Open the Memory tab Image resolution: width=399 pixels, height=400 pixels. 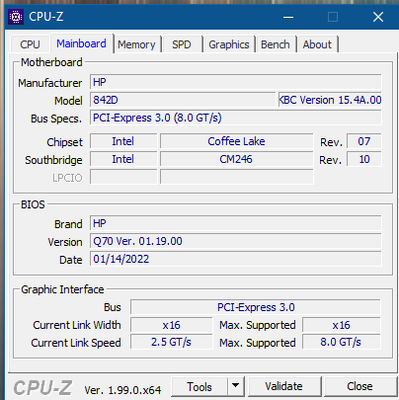(136, 44)
